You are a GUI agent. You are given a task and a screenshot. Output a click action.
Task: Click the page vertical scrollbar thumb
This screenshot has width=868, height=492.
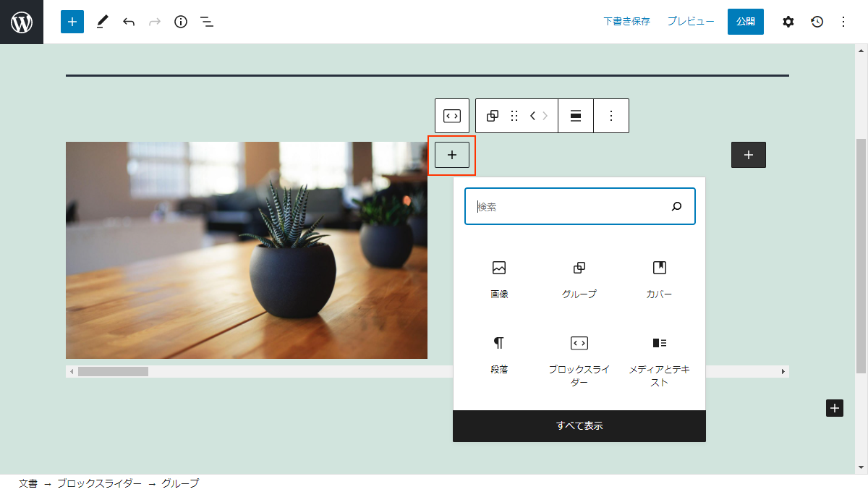tap(861, 256)
